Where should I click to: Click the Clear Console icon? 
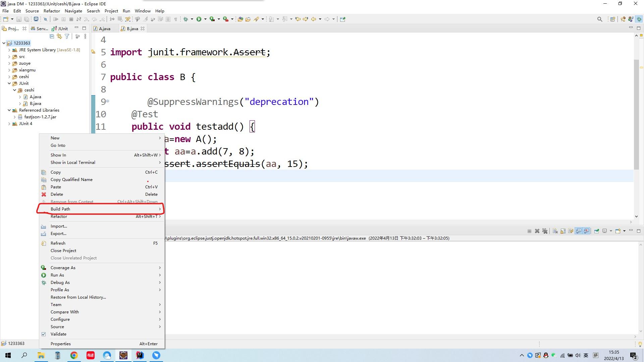pyautogui.click(x=555, y=231)
